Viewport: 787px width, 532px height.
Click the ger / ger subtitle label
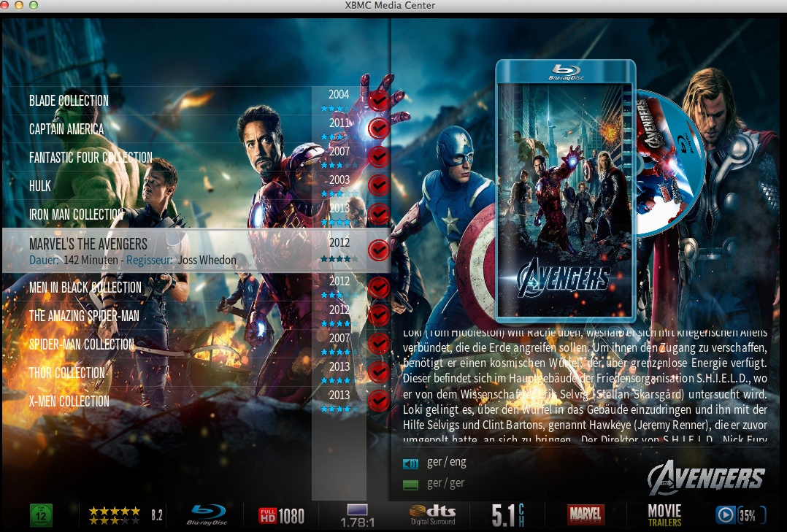(x=445, y=483)
